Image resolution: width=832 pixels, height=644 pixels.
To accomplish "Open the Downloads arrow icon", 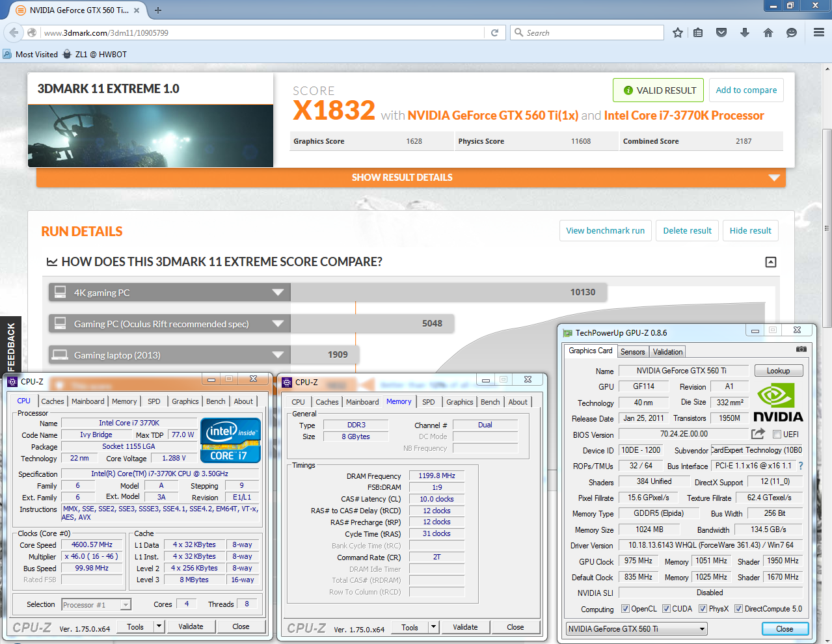I will [x=745, y=33].
